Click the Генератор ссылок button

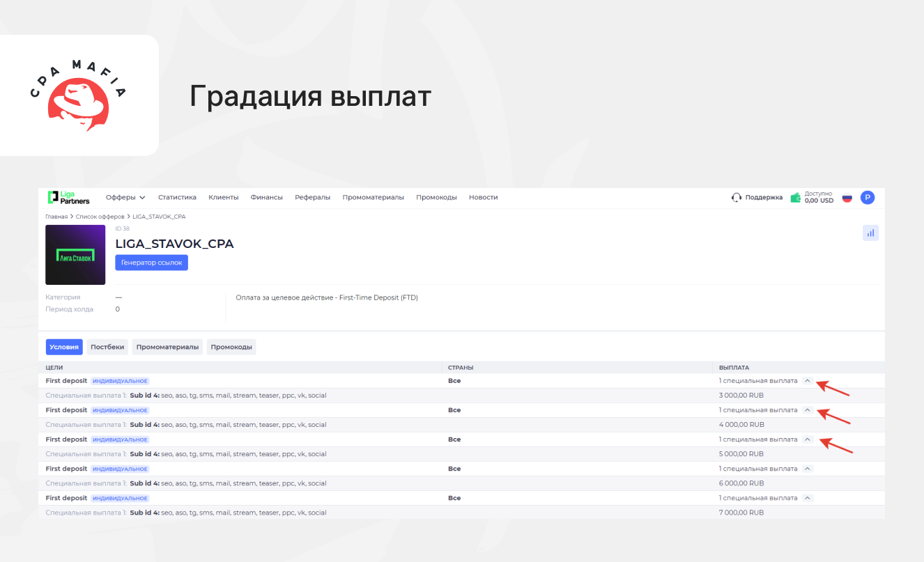point(151,263)
